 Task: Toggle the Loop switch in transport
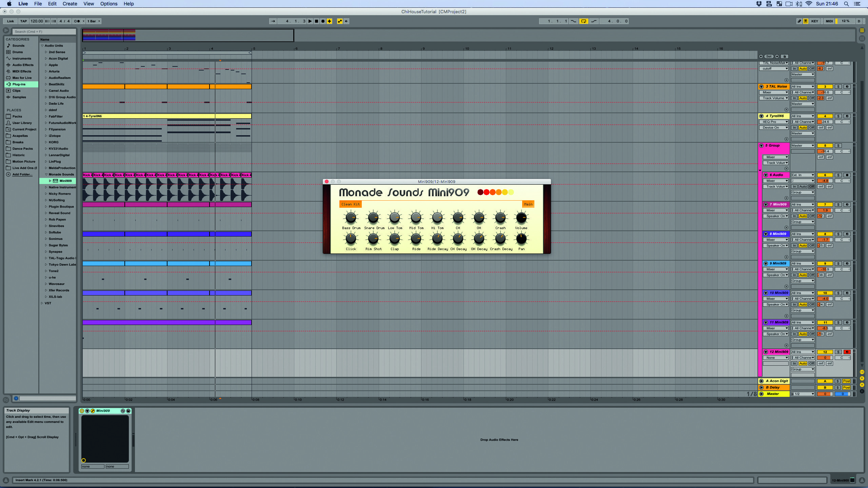coord(584,21)
